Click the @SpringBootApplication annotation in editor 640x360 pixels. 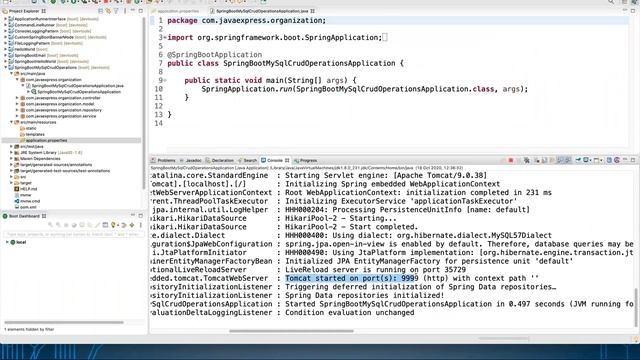[215, 55]
